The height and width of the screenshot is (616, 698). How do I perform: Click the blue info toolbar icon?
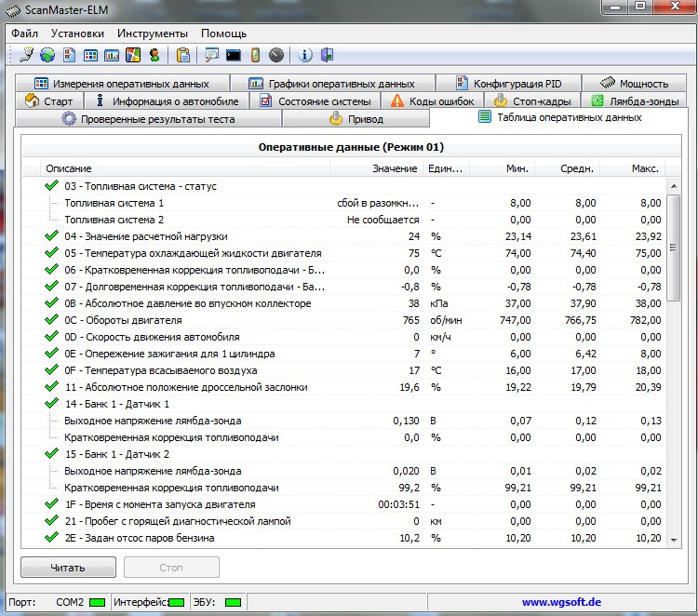(305, 55)
